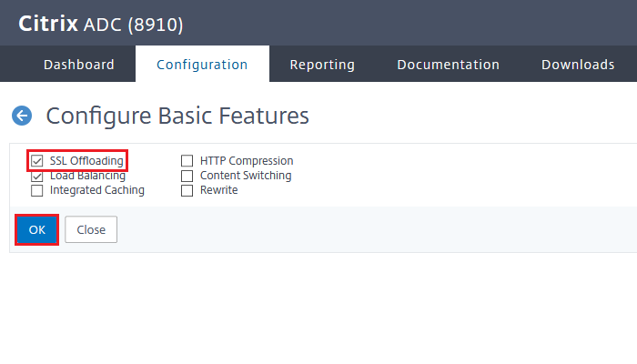The width and height of the screenshot is (637, 364).
Task: Enable the Content Switching checkbox
Action: click(187, 176)
